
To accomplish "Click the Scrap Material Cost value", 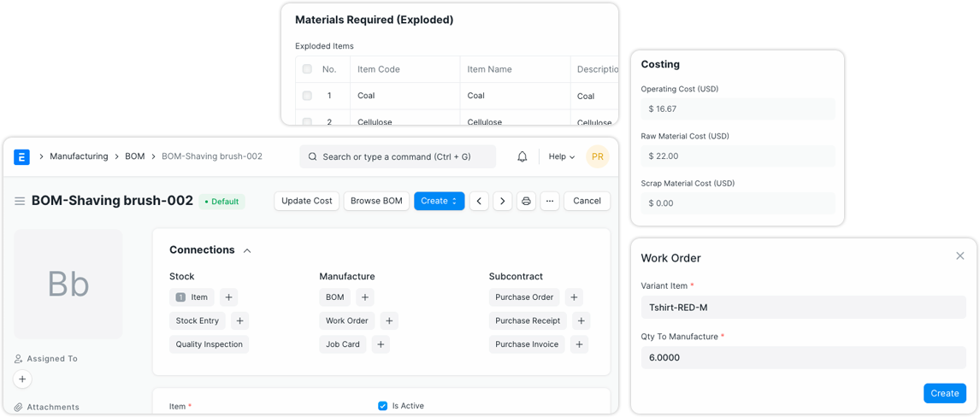I will click(x=738, y=203).
